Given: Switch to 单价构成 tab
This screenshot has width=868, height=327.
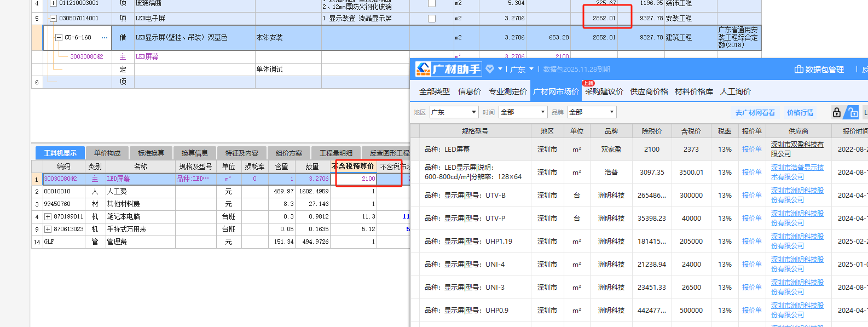Looking at the screenshot, I should (107, 153).
